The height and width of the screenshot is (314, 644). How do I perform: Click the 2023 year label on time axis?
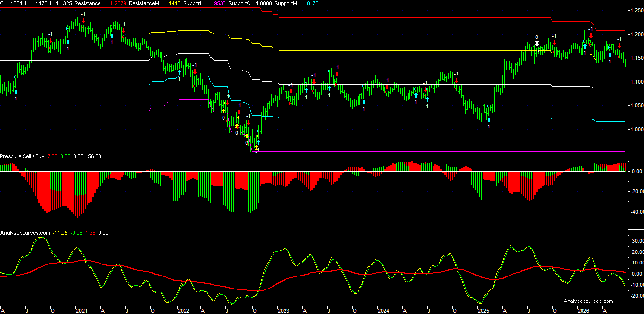[x=284, y=311]
